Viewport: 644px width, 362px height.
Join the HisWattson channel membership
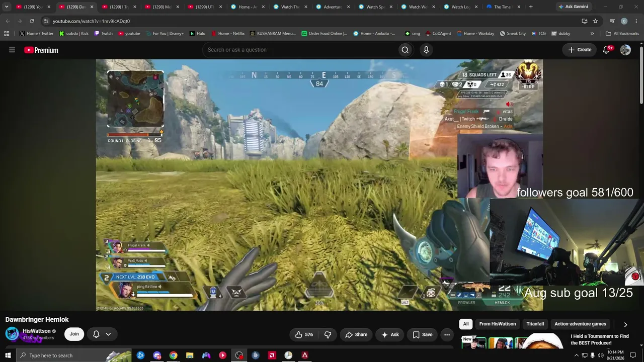74,334
